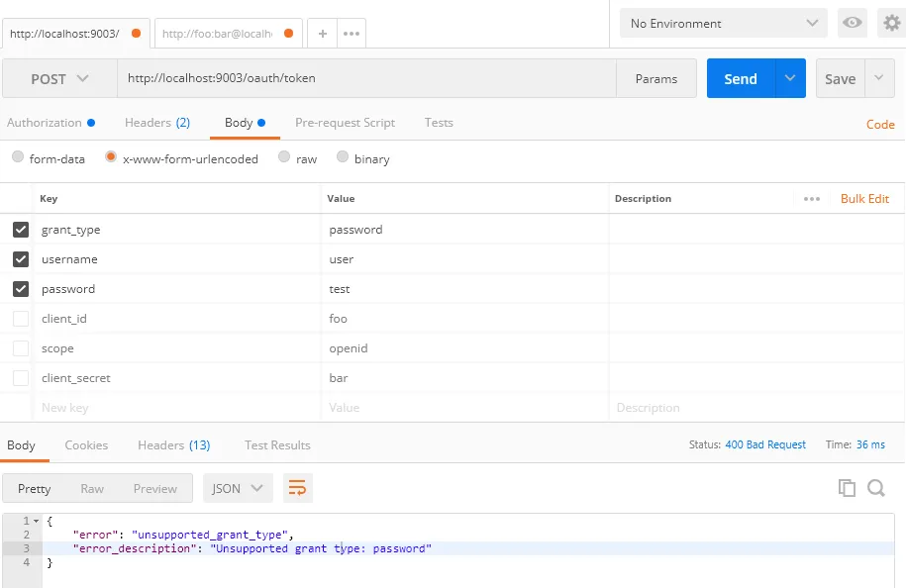Select x-www-form-urlencoded radio button

pos(111,156)
